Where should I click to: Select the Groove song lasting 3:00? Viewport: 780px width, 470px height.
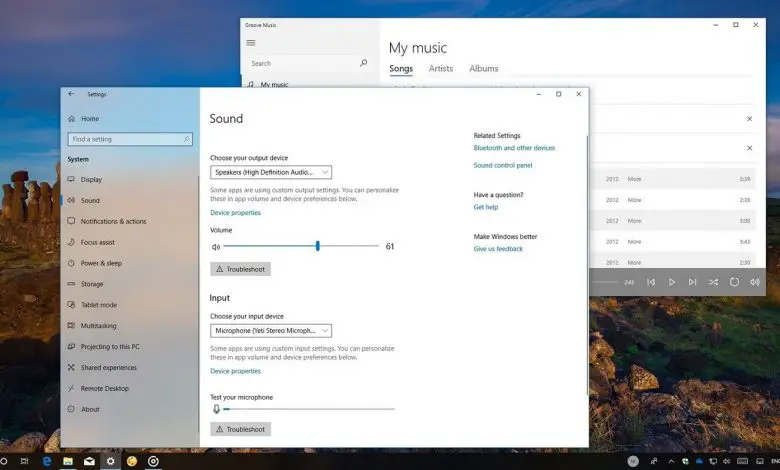(672, 221)
